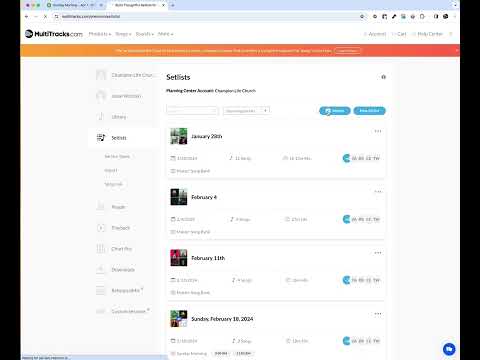This screenshot has width=480, height=360.
Task: Expand the Sounds menu in the site header
Action: click(144, 34)
